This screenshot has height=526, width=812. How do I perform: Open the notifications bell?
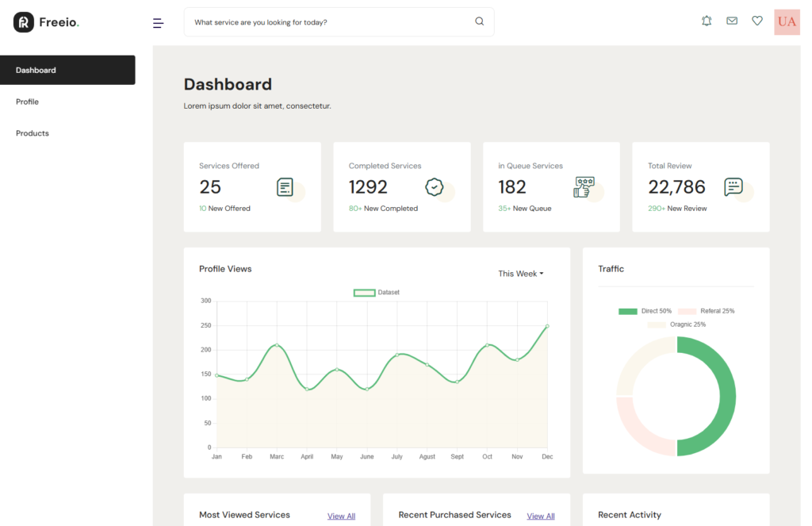[x=707, y=21]
